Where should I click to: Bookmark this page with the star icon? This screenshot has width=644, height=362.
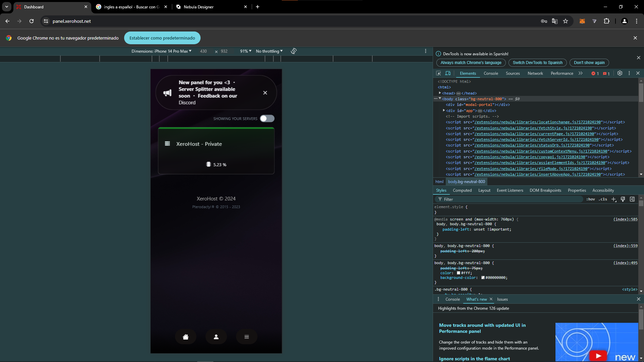coord(566,21)
